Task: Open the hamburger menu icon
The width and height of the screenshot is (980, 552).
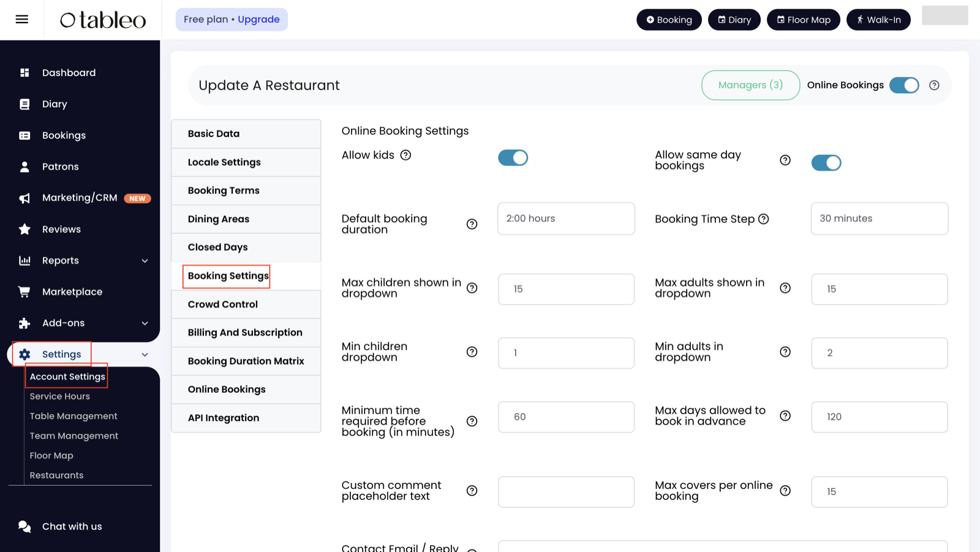Action: pos(22,20)
